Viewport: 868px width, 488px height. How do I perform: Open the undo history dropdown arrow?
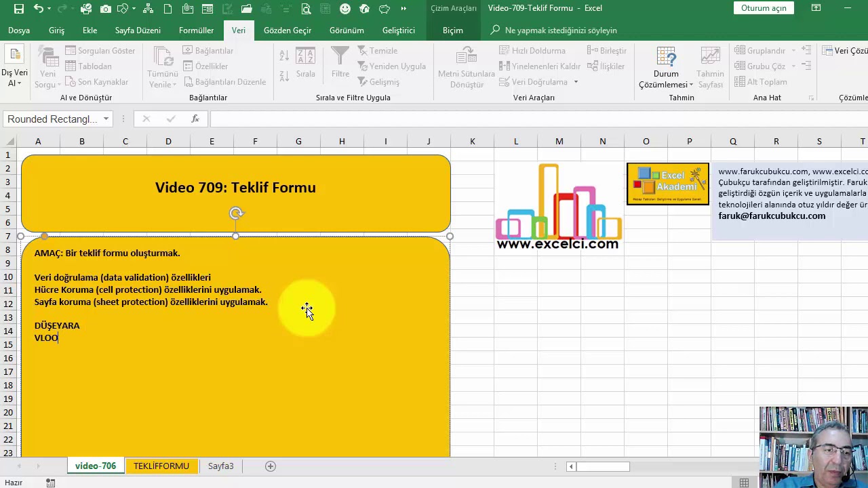click(50, 9)
